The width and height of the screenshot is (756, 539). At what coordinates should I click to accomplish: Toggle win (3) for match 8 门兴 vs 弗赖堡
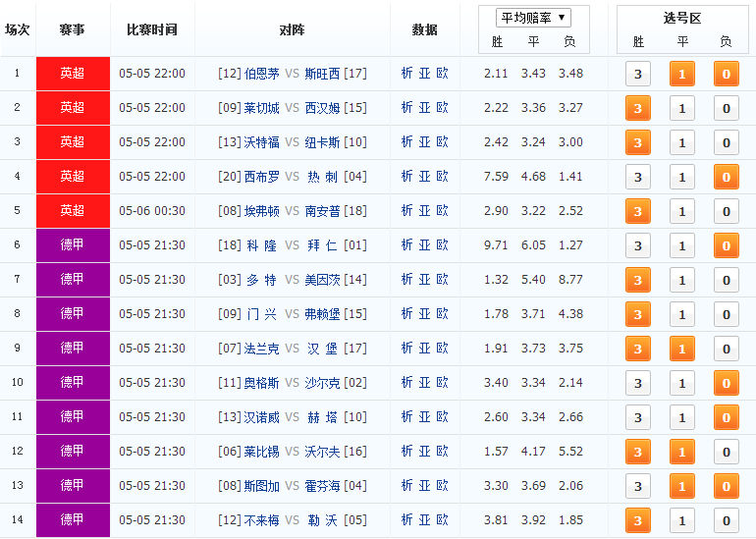(x=638, y=314)
